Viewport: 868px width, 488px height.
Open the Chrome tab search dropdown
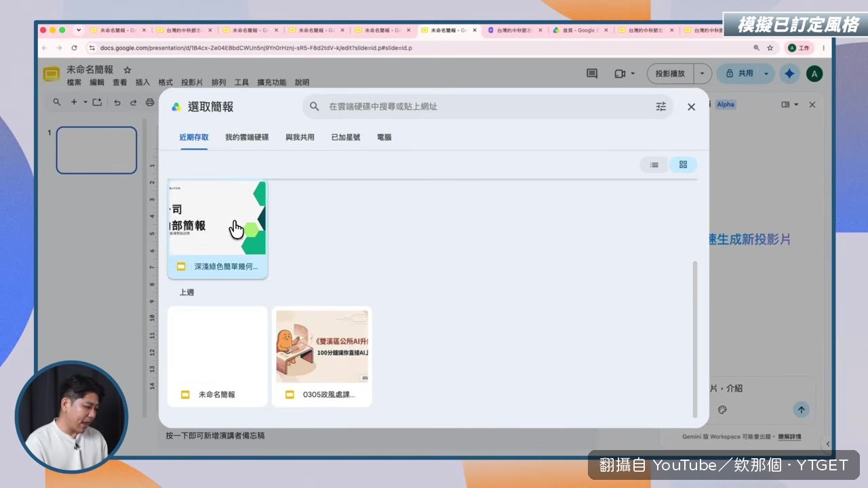tap(78, 30)
